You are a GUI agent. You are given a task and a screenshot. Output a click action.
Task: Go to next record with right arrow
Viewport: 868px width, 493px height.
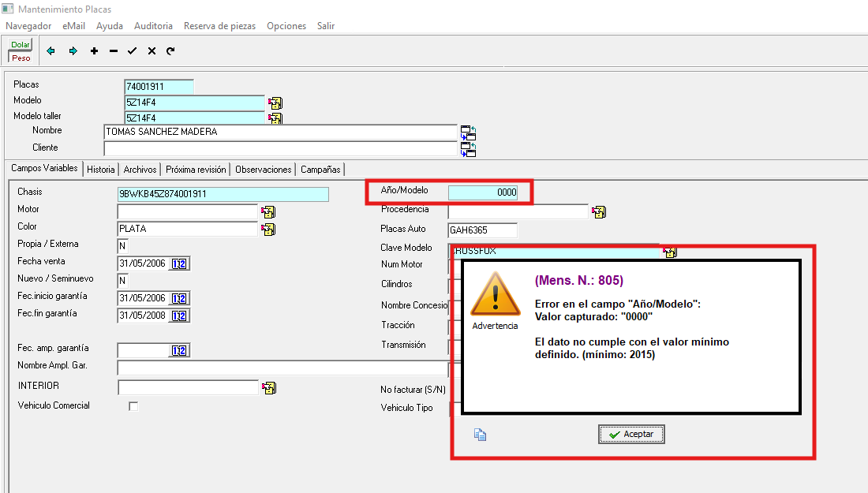73,51
